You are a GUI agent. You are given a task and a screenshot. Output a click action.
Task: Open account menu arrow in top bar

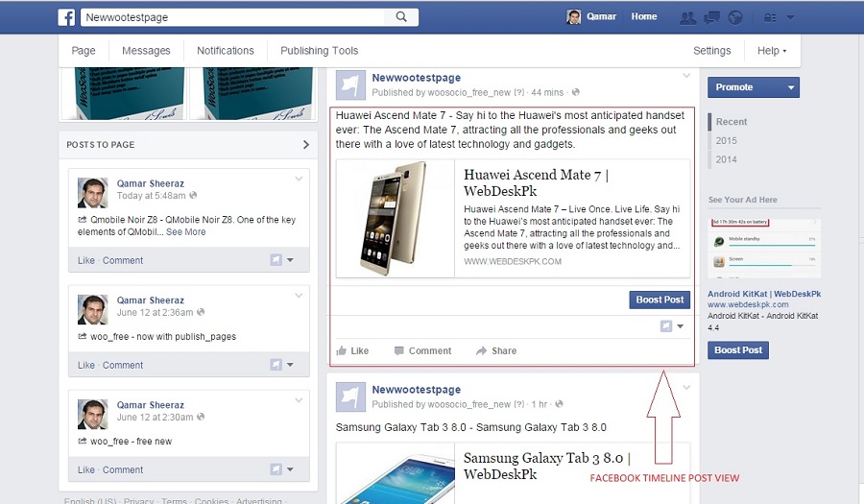coord(790,17)
